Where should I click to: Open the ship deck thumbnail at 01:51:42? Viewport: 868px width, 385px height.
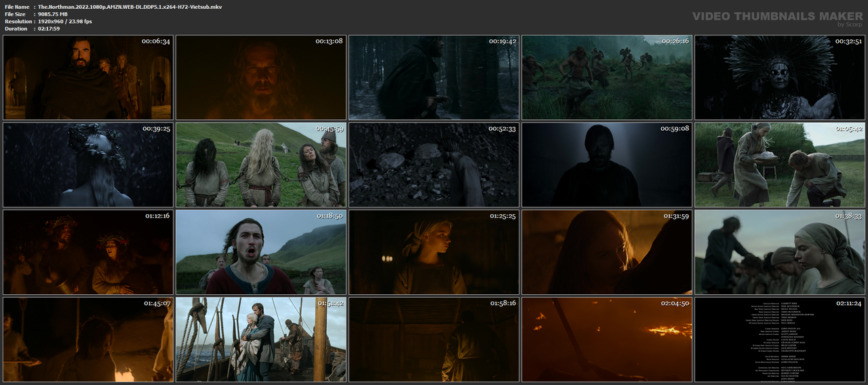[261, 339]
